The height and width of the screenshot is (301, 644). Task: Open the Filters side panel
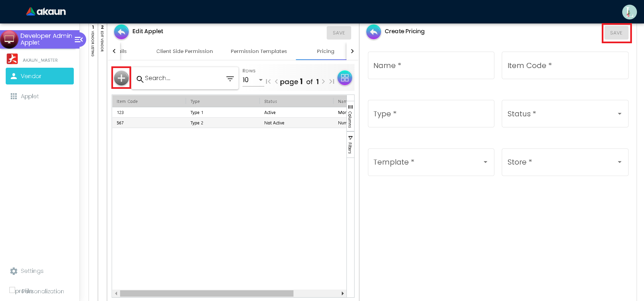(x=350, y=145)
